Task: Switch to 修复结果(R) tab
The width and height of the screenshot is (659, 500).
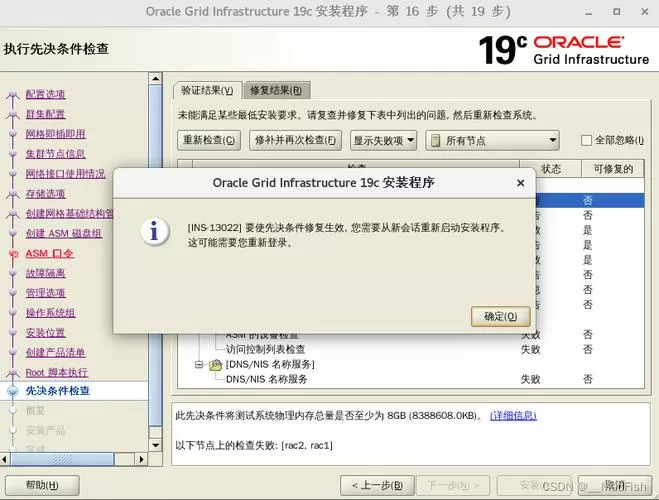Action: (x=276, y=90)
